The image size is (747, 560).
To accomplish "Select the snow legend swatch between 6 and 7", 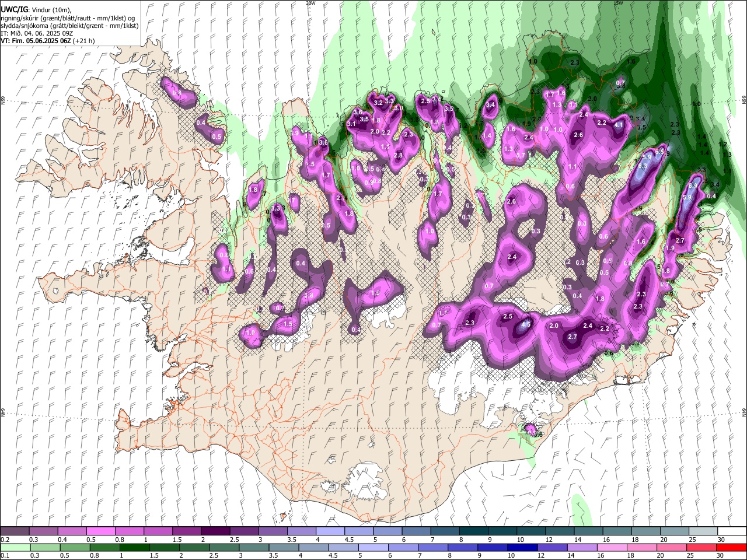I will coord(416,531).
